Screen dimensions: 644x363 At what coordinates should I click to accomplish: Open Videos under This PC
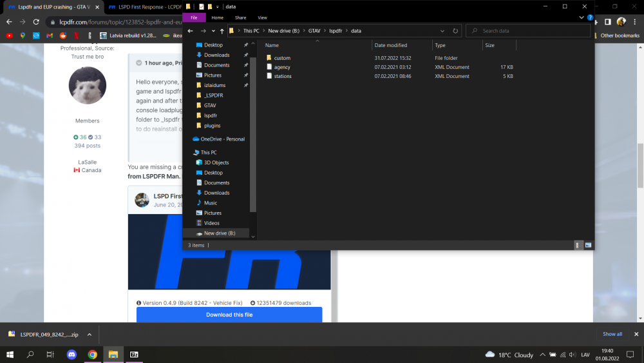[211, 223]
